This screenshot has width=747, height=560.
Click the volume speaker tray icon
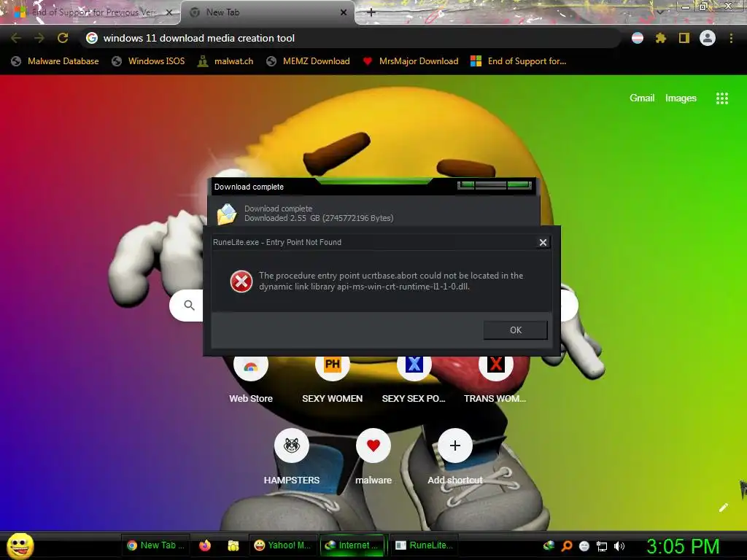click(619, 546)
